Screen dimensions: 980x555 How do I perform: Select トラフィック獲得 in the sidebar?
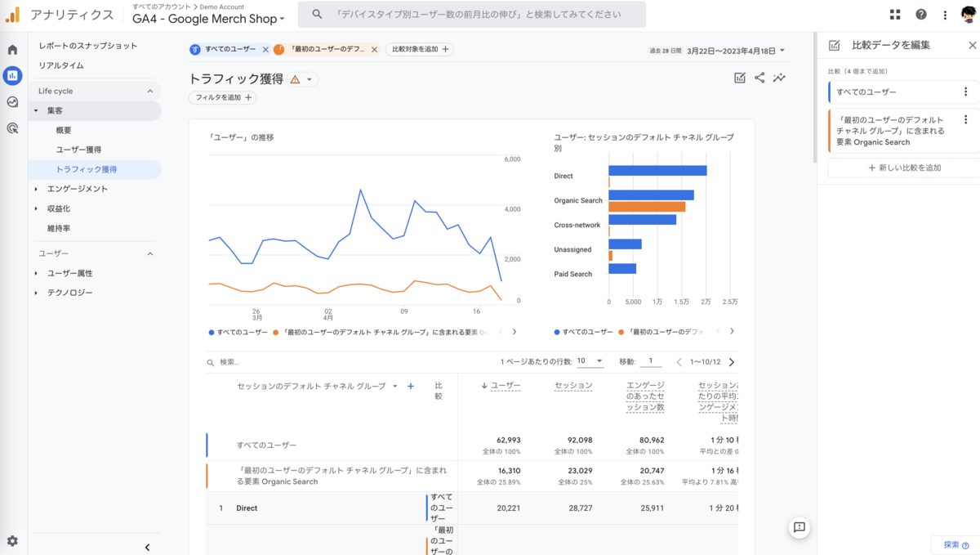click(x=87, y=168)
